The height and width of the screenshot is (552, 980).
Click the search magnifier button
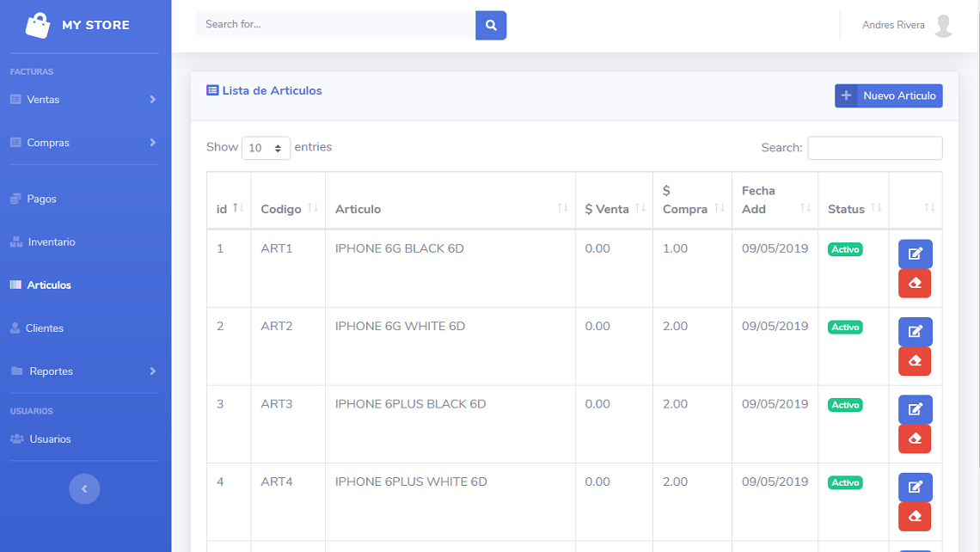point(491,25)
